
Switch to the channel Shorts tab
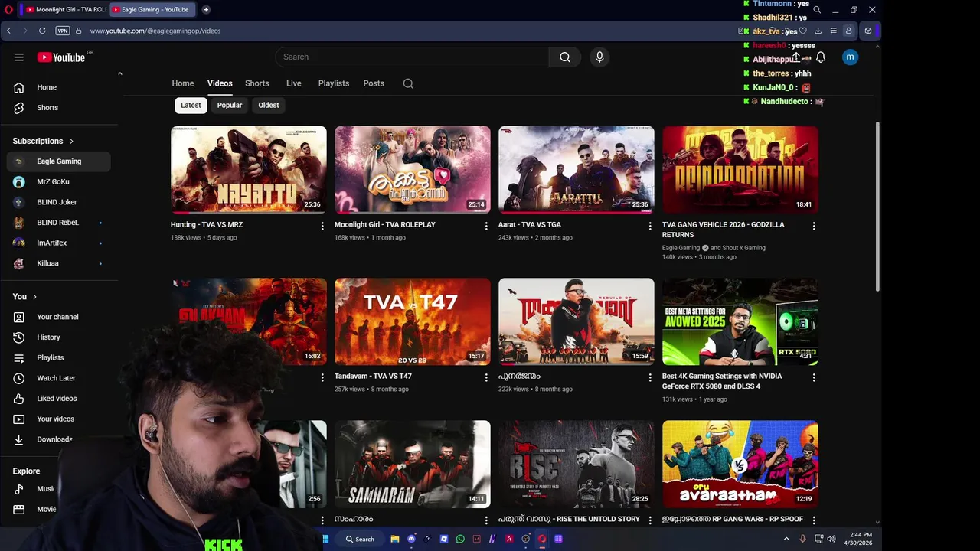click(257, 83)
